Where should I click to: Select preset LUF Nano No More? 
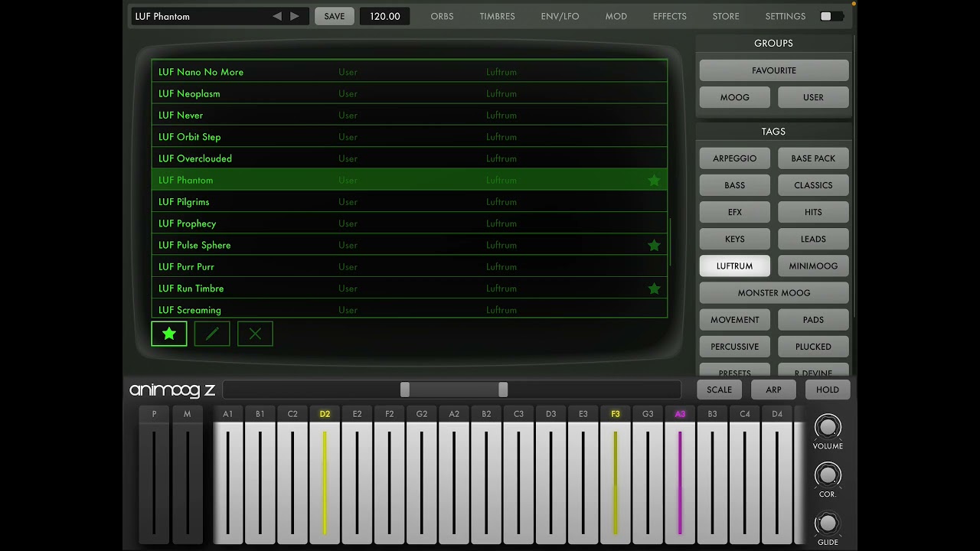pos(410,72)
